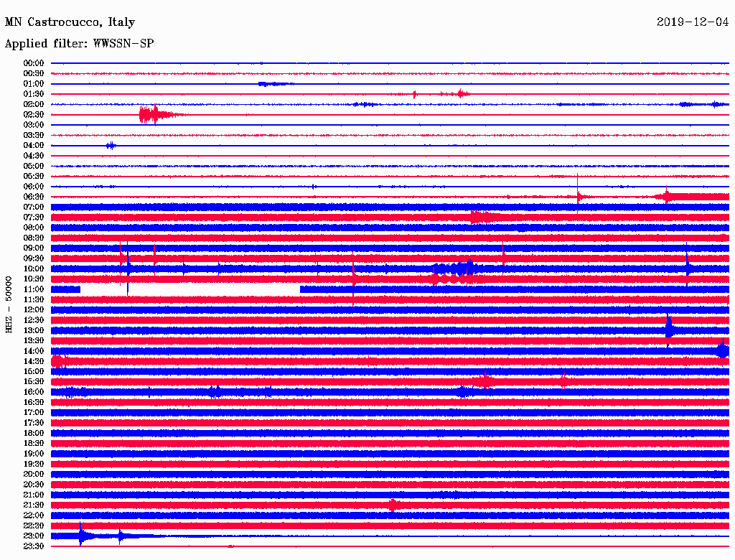The height and width of the screenshot is (560, 735).
Task: Select the 05:00 time label
Action: click(x=34, y=166)
